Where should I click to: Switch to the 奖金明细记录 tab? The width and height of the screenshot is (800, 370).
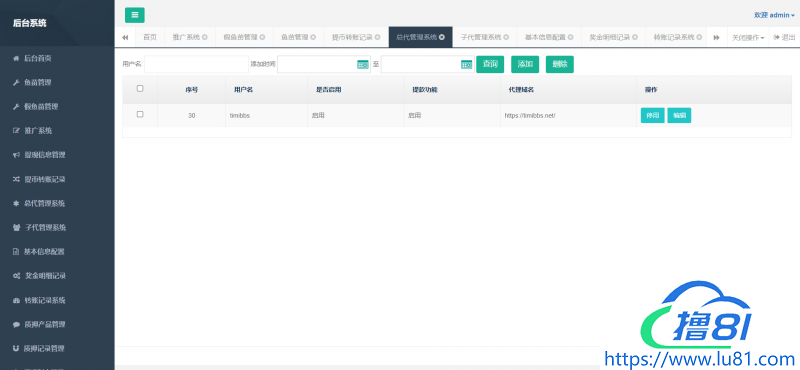(x=610, y=37)
